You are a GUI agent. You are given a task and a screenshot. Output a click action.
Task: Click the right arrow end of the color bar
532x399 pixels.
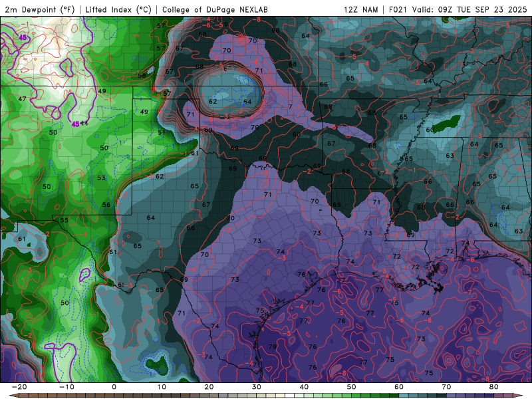click(519, 396)
